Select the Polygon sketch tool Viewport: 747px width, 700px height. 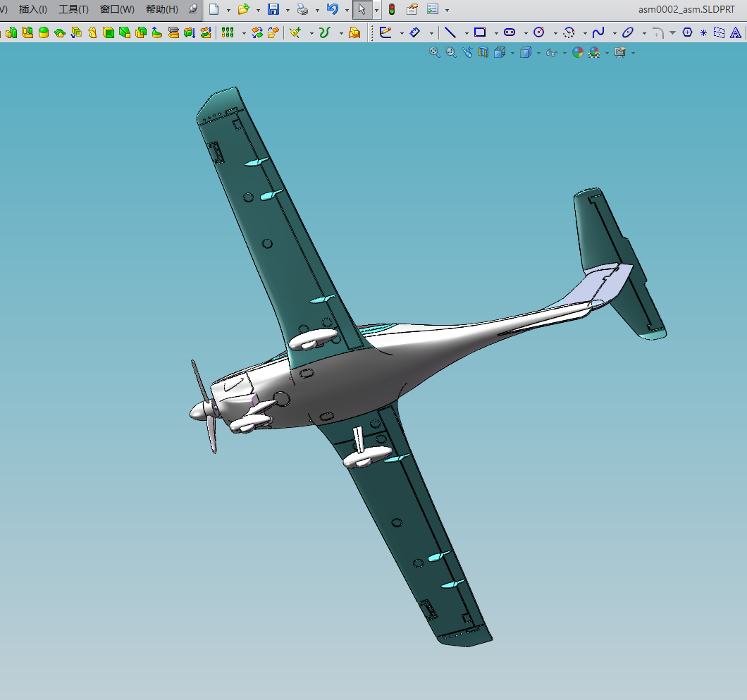(687, 32)
